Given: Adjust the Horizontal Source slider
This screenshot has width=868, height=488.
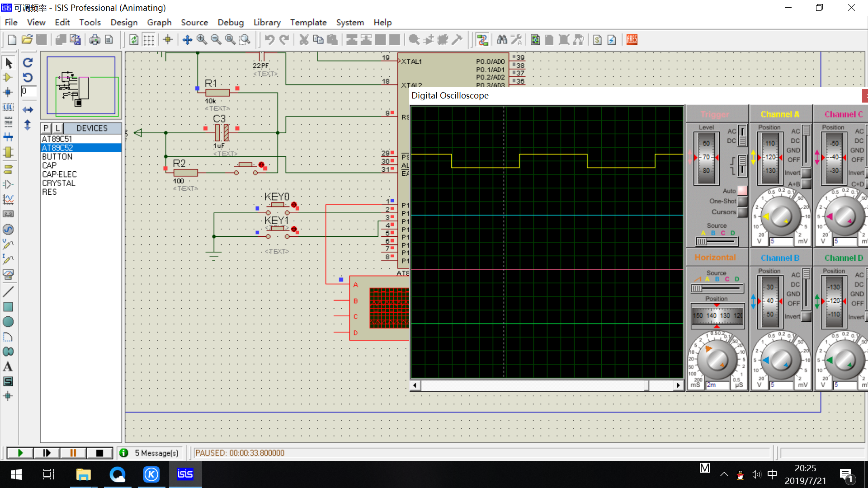Looking at the screenshot, I should [717, 288].
